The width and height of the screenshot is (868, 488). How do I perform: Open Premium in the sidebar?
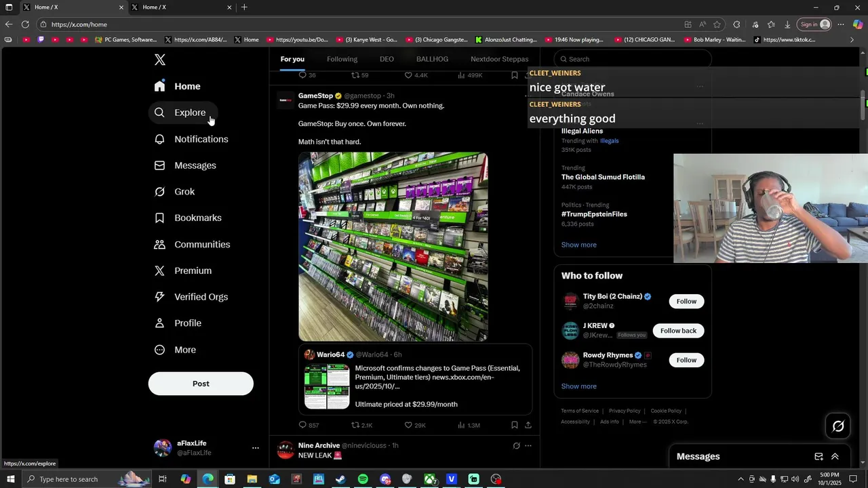pos(184,270)
